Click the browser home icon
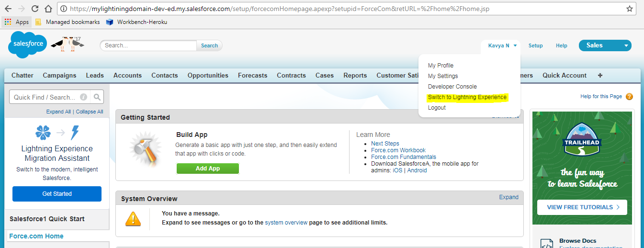 point(48,9)
